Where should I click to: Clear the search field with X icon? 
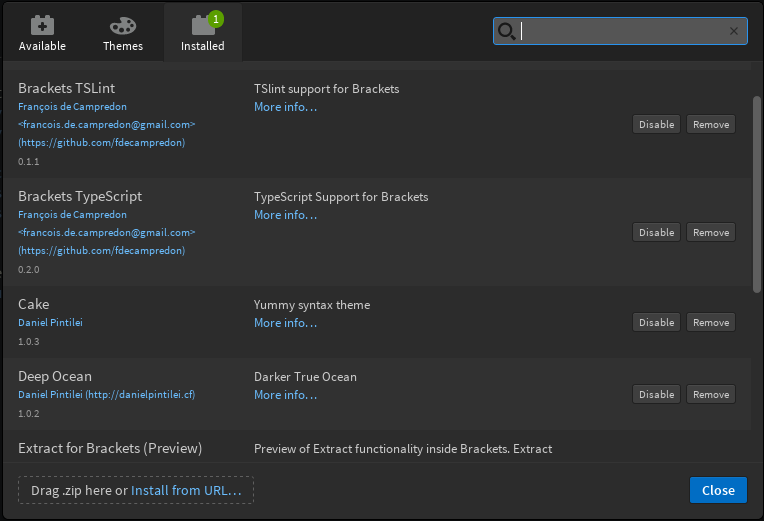pyautogui.click(x=734, y=31)
